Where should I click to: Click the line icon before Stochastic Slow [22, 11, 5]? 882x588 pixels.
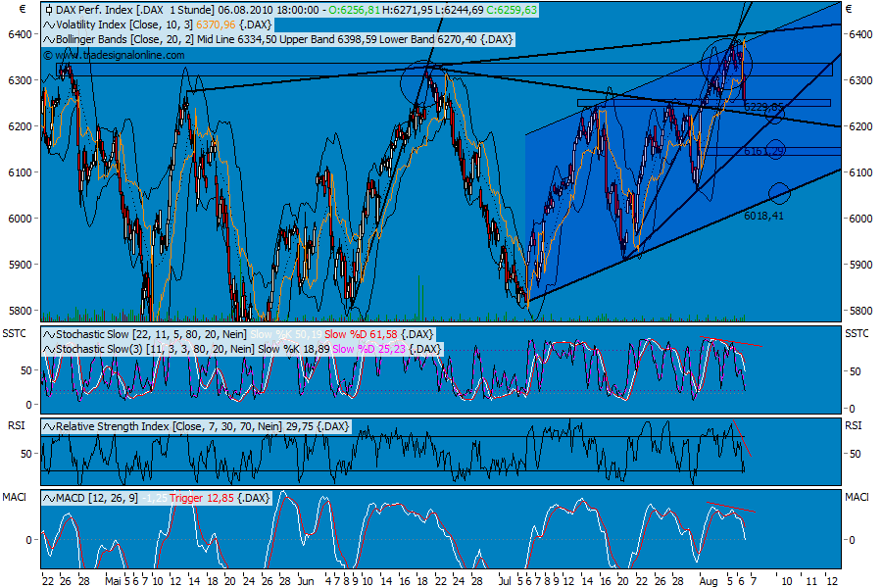click(x=49, y=335)
